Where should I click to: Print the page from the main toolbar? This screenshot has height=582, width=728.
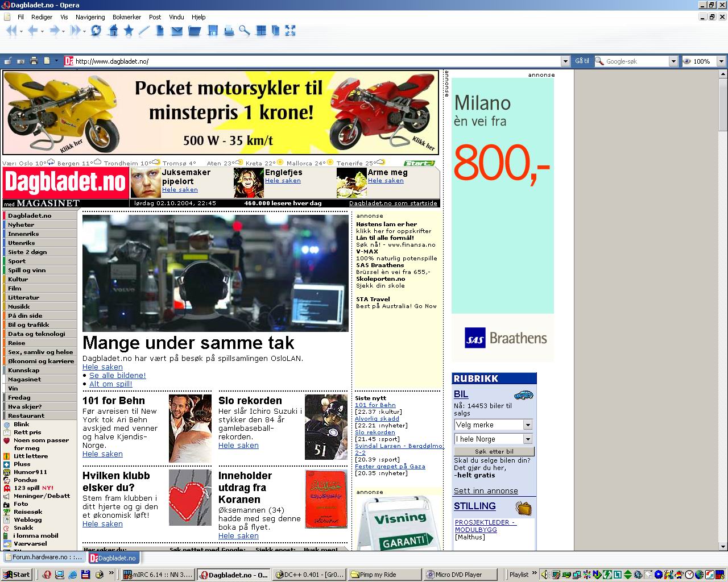(229, 31)
